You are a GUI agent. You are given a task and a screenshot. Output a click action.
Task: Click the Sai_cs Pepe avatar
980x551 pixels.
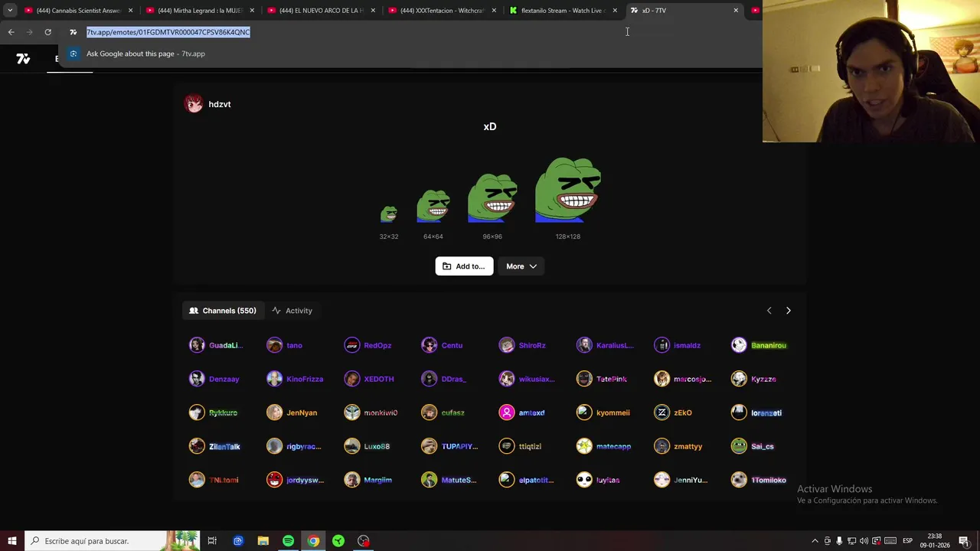(x=739, y=446)
